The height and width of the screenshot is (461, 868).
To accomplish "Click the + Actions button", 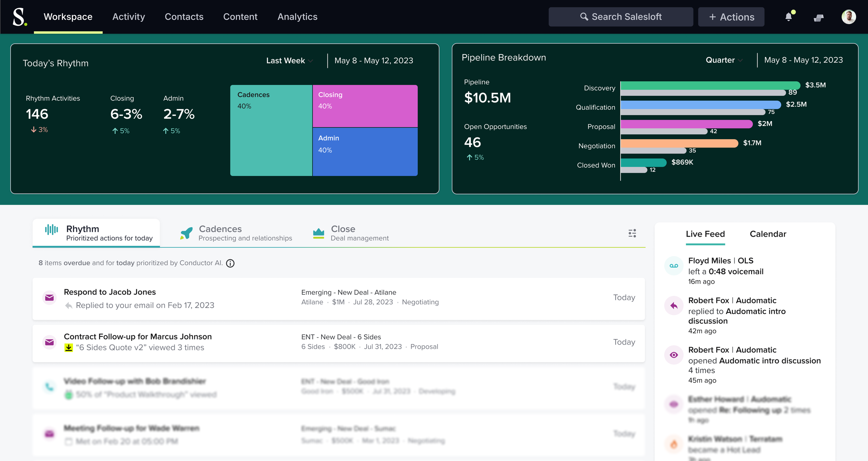I will coord(731,16).
